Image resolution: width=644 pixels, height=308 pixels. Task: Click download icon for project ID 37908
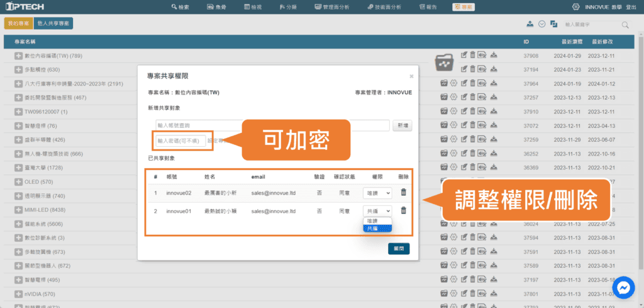coord(494,55)
